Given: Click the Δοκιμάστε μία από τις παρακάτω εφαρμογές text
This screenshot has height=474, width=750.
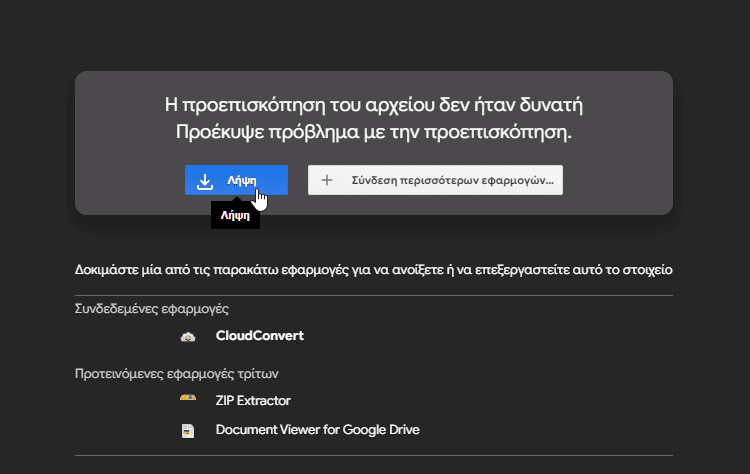Looking at the screenshot, I should pos(374,270).
